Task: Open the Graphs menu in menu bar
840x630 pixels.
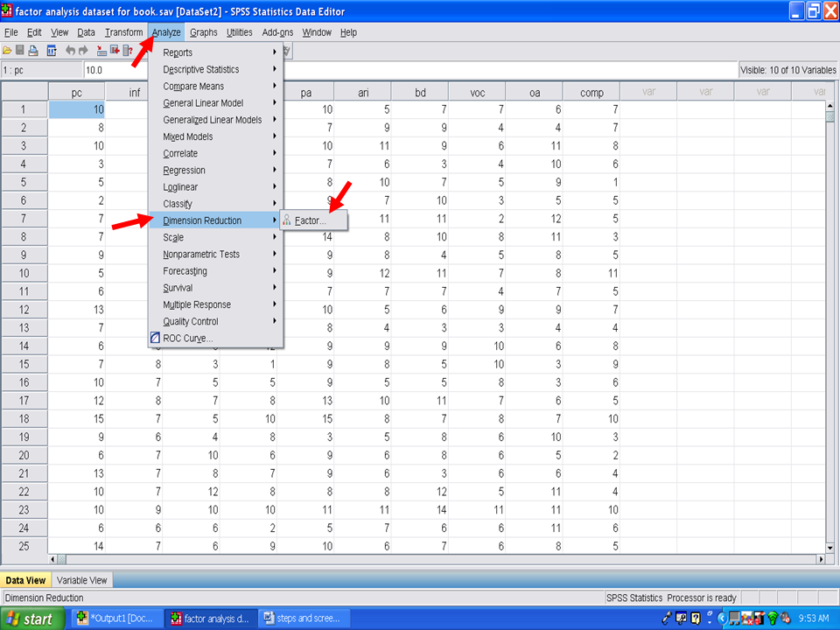Action: (203, 32)
